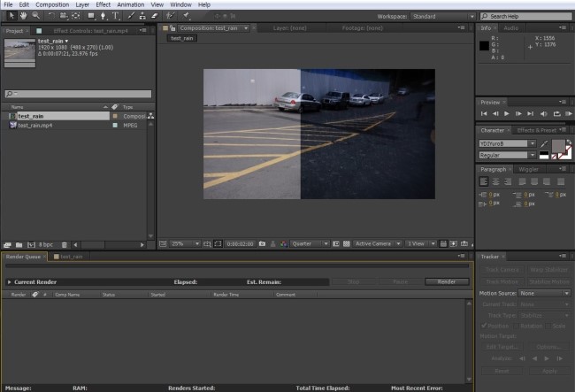Go to last frame in Preview

530,113
